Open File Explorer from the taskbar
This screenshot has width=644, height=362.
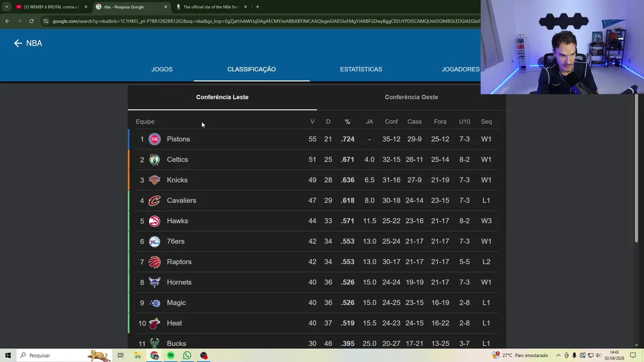(137, 355)
